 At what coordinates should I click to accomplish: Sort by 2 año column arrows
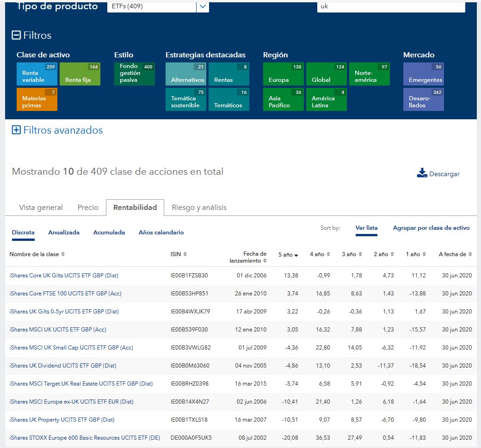[392, 254]
